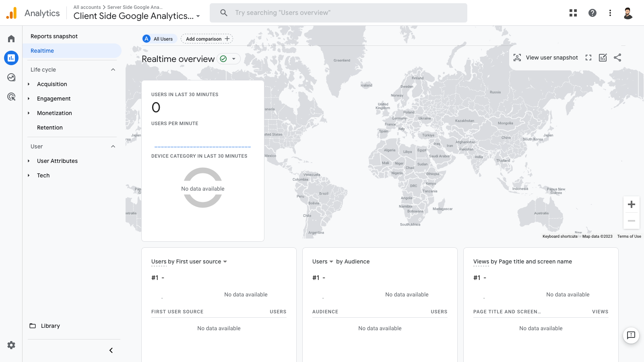Click the edit comparisons chart icon

tap(603, 58)
